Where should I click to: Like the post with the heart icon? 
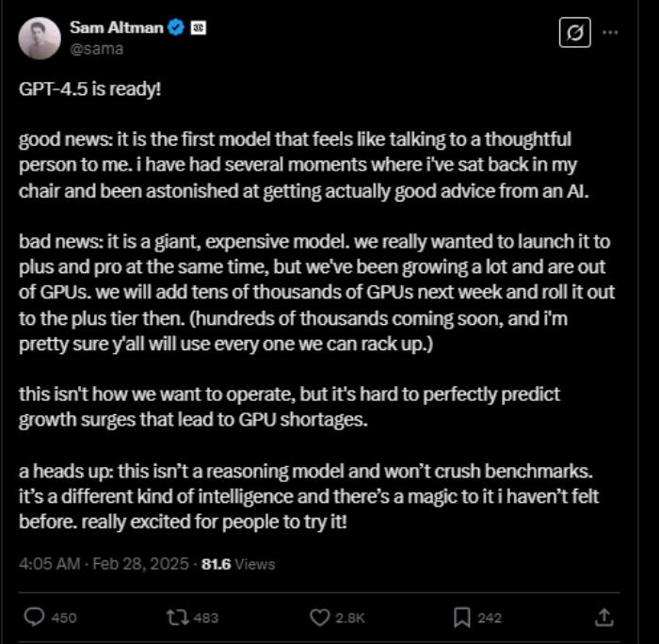[320, 618]
